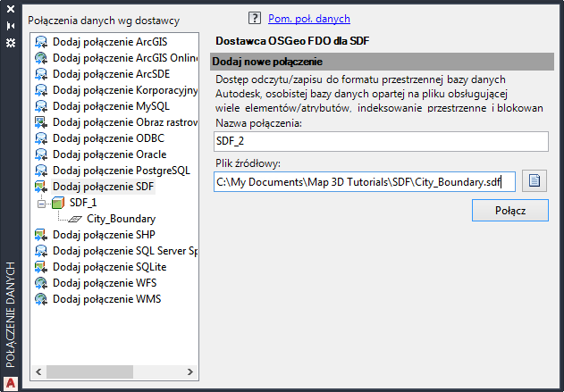The image size is (564, 392).
Task: Select Dodaj połączenie SHP
Action: pyautogui.click(x=104, y=235)
